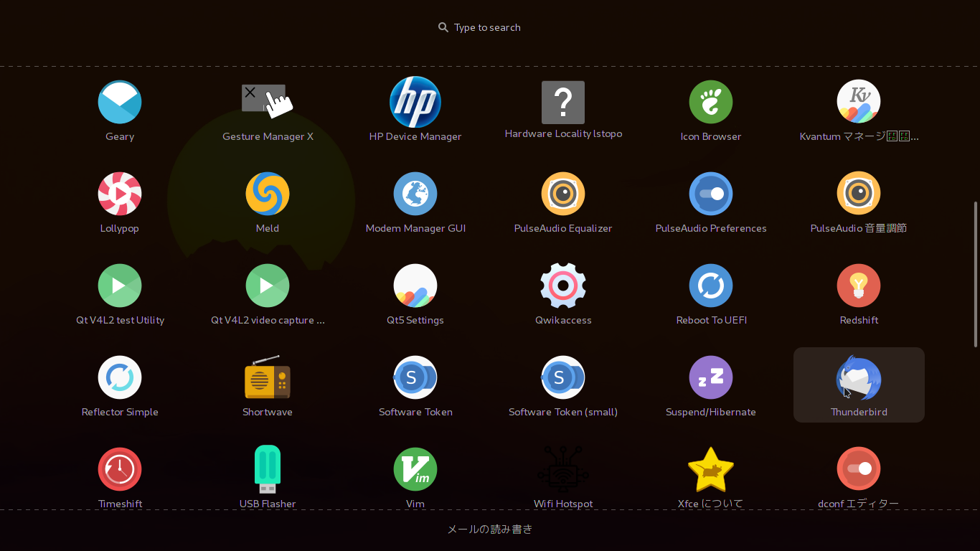Click the search magnifier icon
The width and height of the screenshot is (980, 551).
click(x=443, y=27)
